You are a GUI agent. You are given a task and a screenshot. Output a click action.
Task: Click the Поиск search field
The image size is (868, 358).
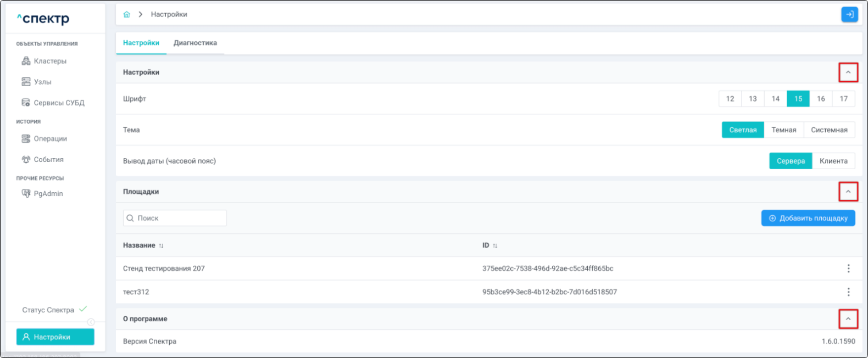coord(175,218)
